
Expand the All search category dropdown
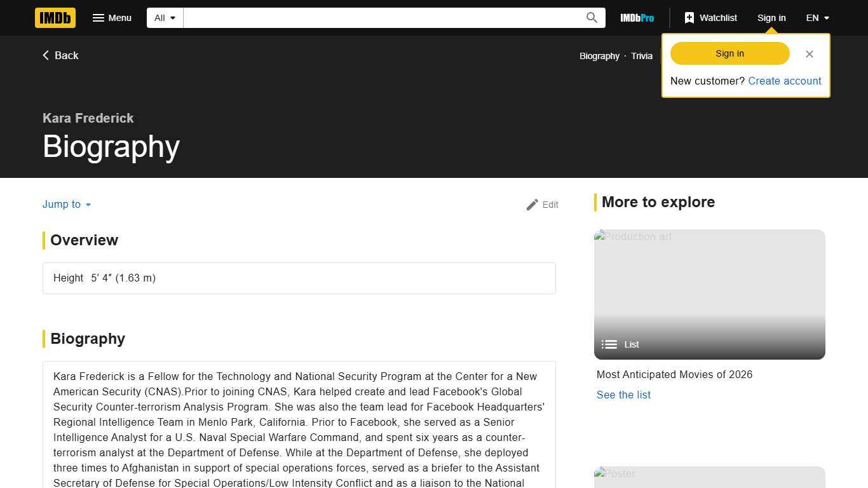point(165,18)
